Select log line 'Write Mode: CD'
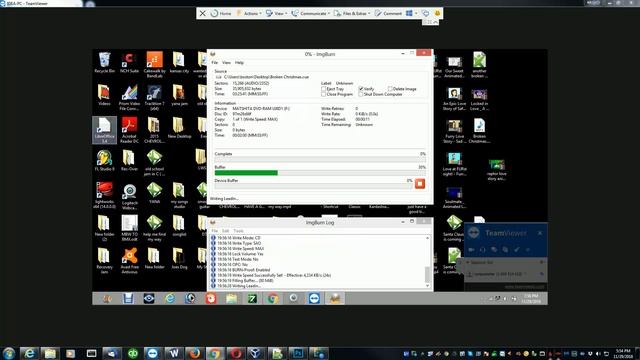 [x=236, y=238]
